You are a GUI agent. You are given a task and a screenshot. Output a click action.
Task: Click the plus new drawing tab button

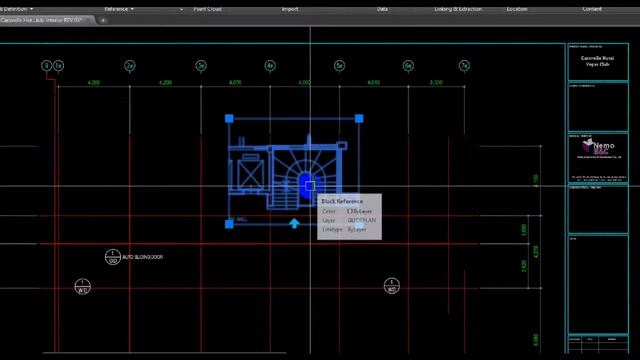point(103,20)
